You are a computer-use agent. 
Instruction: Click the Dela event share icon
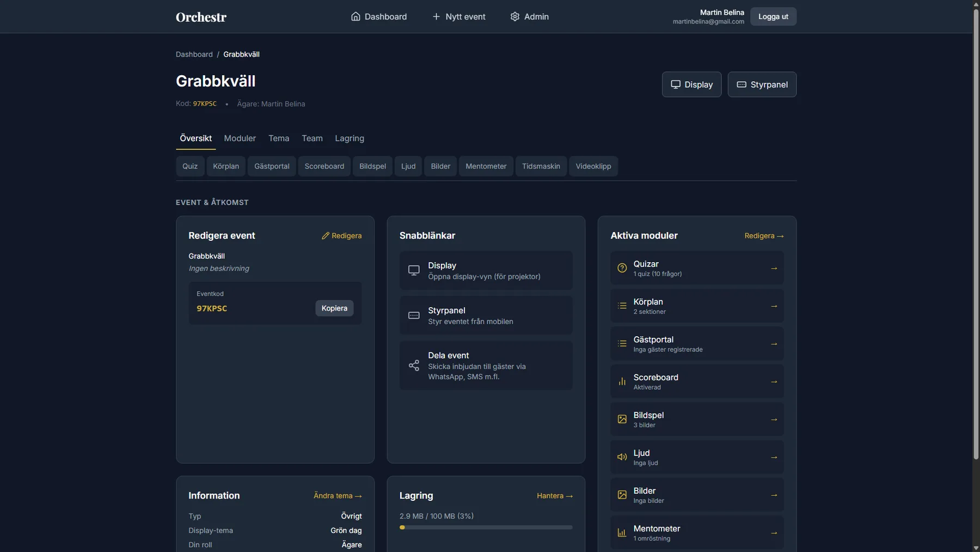[x=414, y=366]
